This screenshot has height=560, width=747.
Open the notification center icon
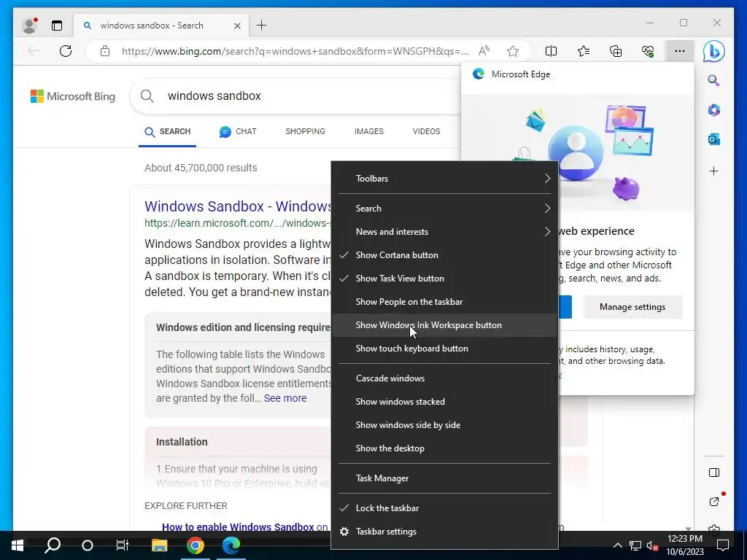[723, 545]
